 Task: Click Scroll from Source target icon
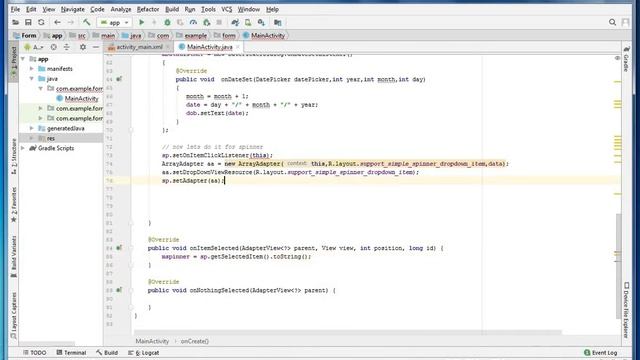53,47
